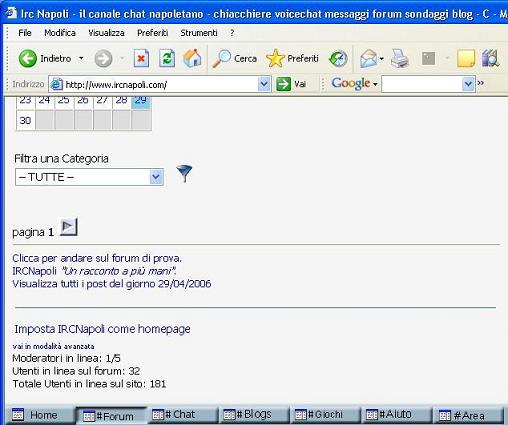Click the Google search input box

click(x=422, y=84)
